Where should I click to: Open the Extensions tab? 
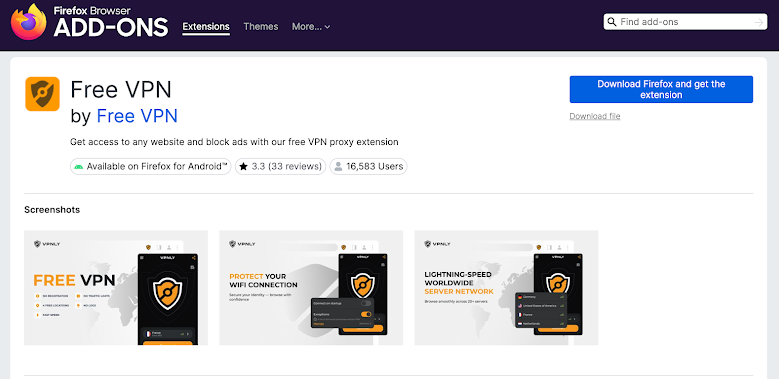point(206,27)
